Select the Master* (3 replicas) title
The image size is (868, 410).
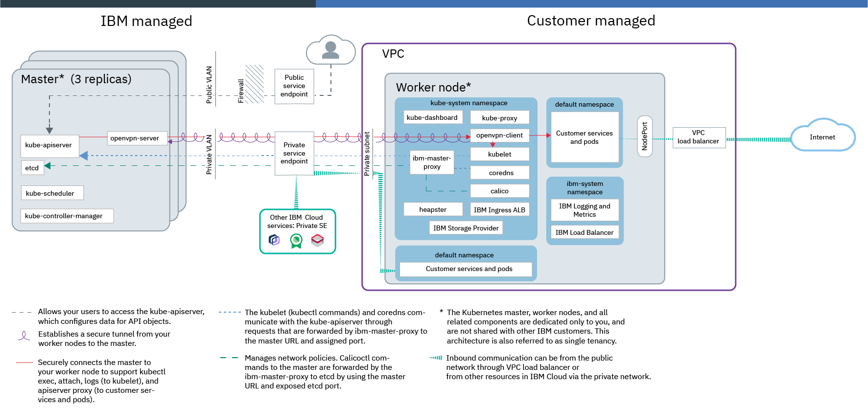pyautogui.click(x=76, y=79)
